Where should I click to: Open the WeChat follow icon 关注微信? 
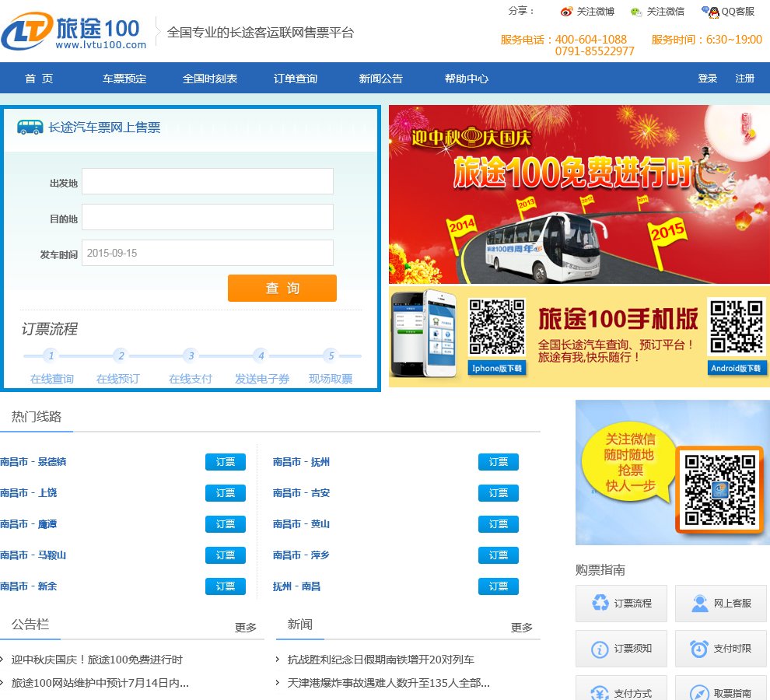point(636,12)
